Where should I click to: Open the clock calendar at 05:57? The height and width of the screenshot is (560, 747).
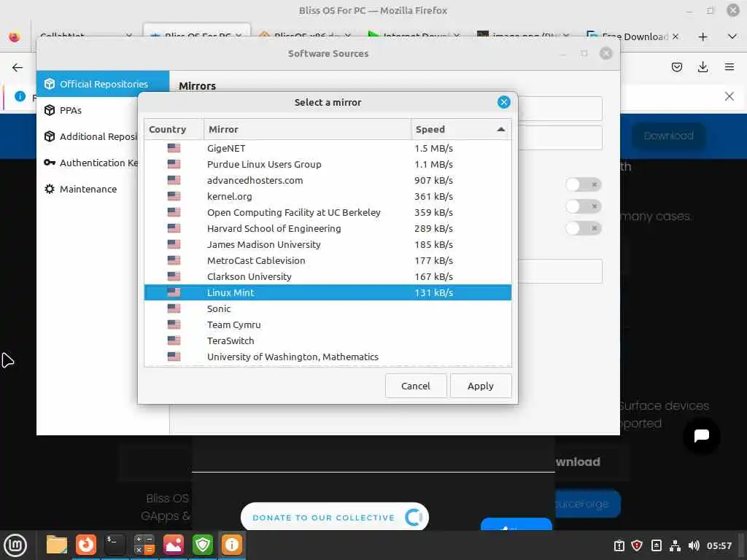[x=719, y=545]
